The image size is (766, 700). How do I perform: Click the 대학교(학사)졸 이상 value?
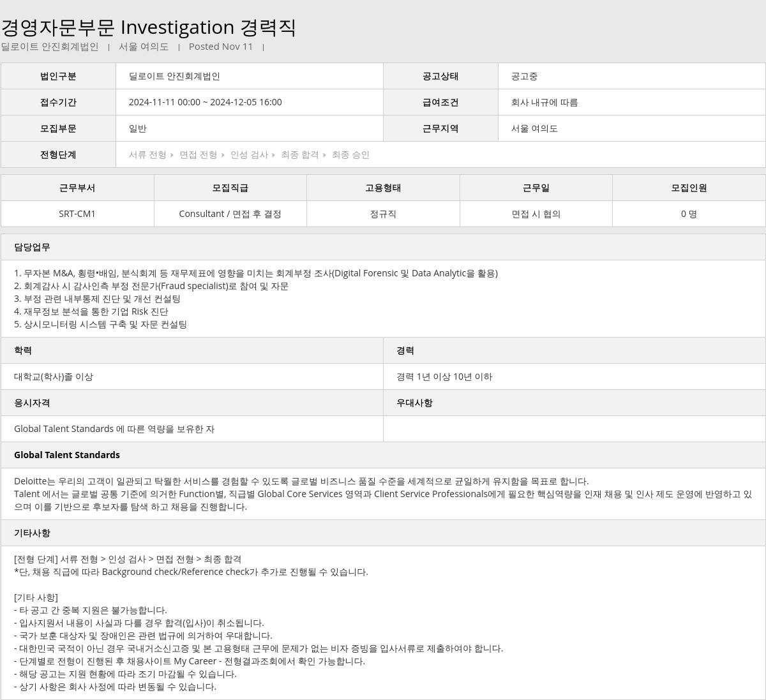pyautogui.click(x=54, y=376)
